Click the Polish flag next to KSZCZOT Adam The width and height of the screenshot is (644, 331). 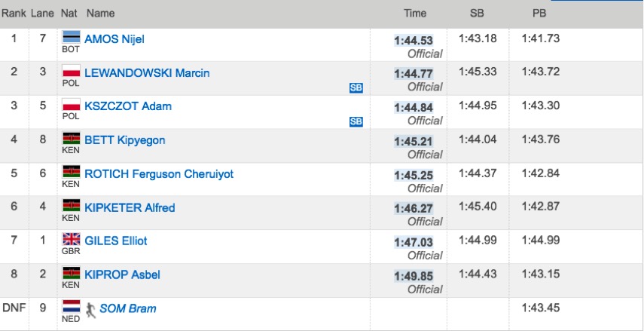(x=71, y=105)
